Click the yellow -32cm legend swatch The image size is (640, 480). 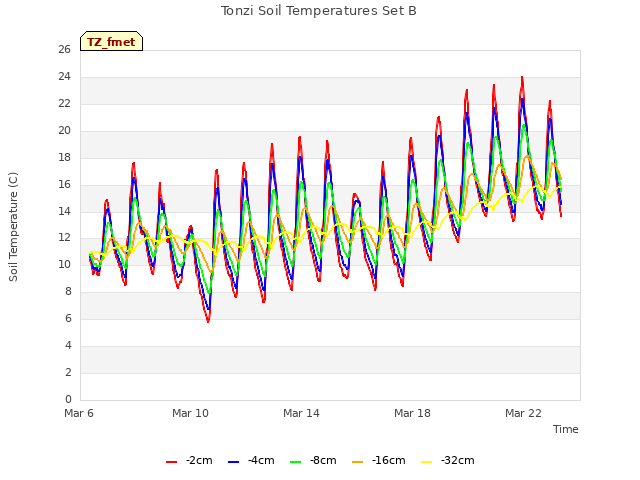coord(427,462)
